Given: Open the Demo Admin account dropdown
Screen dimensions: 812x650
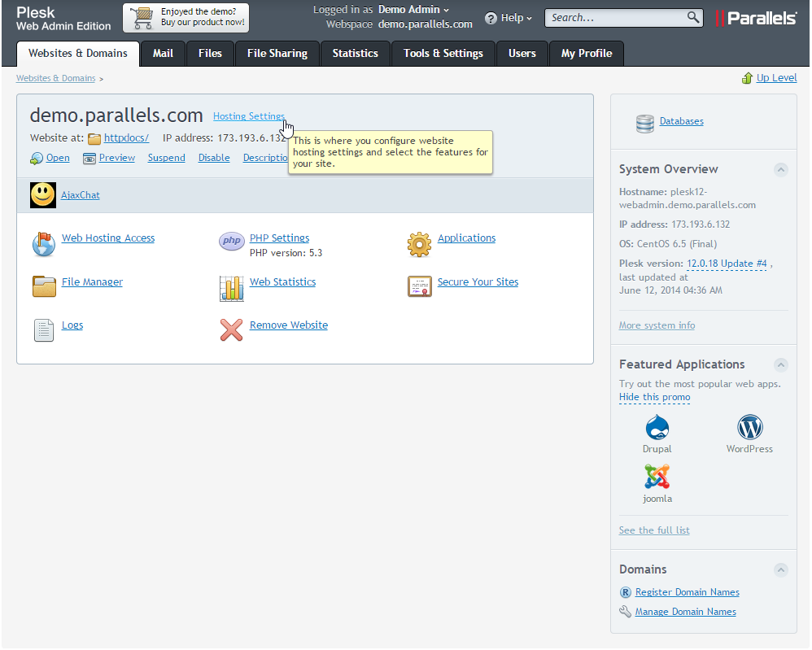Looking at the screenshot, I should [x=413, y=10].
